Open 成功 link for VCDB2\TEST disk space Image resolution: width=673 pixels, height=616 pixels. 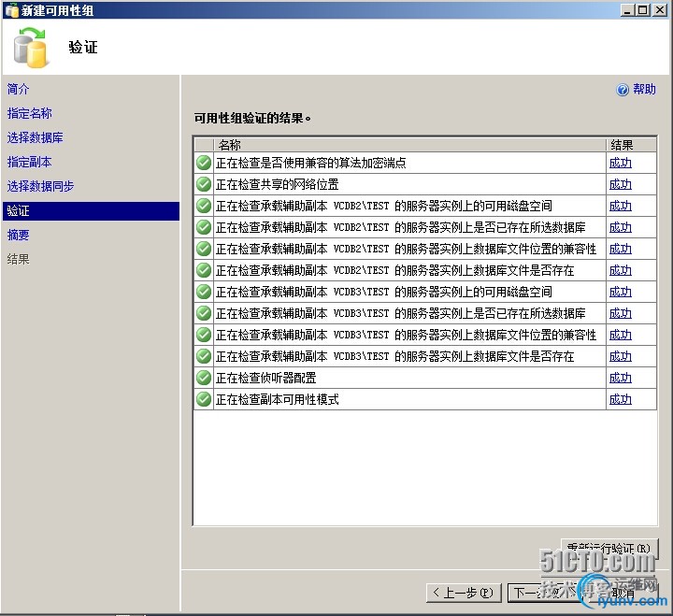click(621, 206)
